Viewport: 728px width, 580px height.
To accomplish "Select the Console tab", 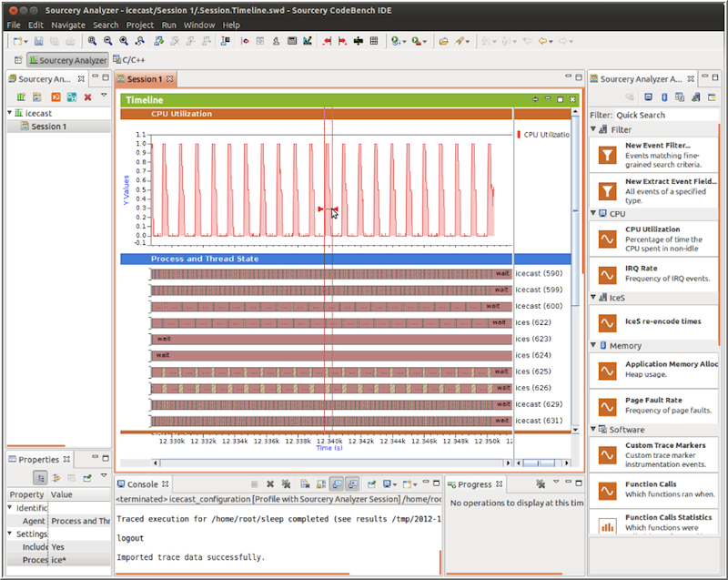I will coord(143,484).
